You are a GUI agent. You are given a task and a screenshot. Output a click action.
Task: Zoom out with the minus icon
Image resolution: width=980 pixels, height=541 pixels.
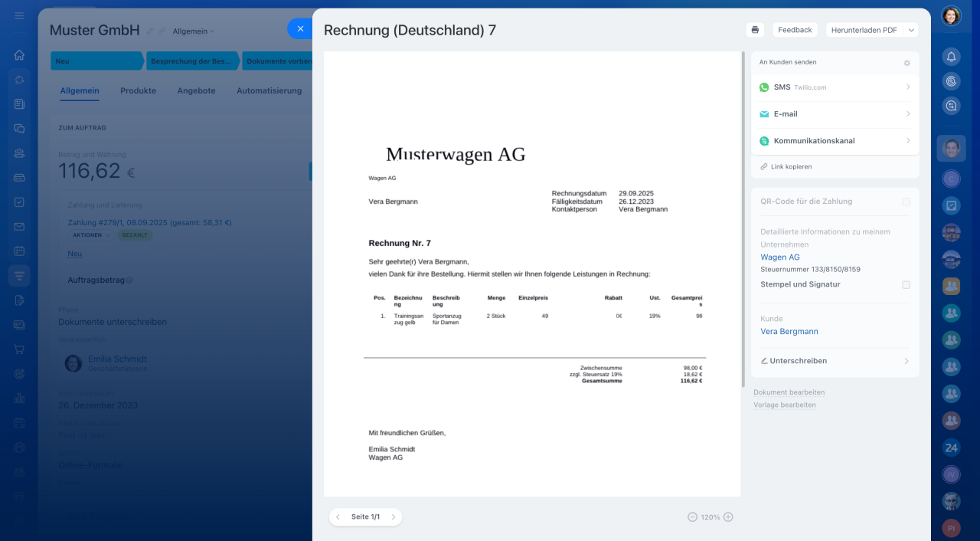(692, 517)
